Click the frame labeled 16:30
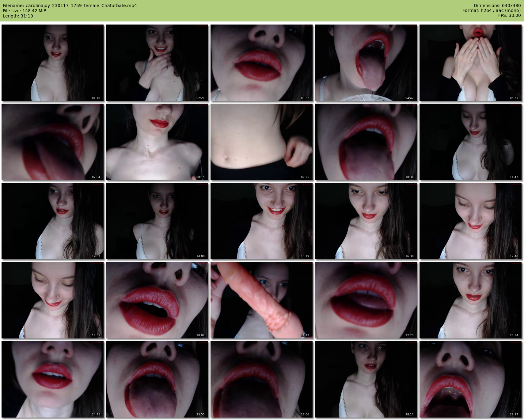The width and height of the screenshot is (524, 420). (x=366, y=221)
